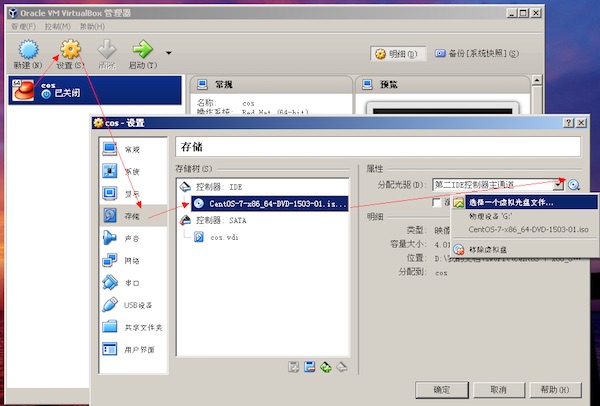Image resolution: width=600 pixels, height=406 pixels.
Task: Open the 系统 (System) settings category
Action: click(x=133, y=171)
